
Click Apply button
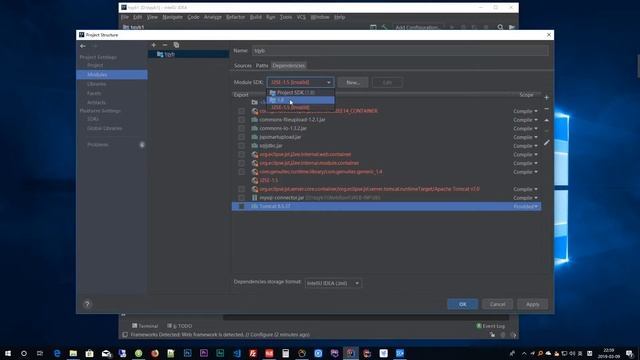(533, 304)
